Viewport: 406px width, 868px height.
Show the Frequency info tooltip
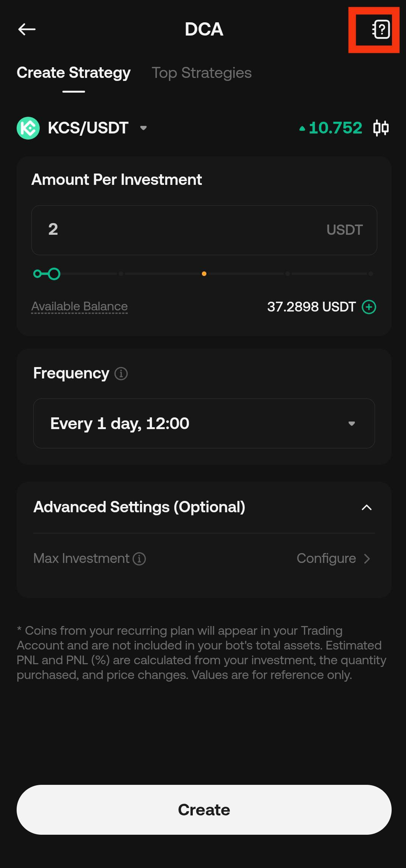click(121, 374)
